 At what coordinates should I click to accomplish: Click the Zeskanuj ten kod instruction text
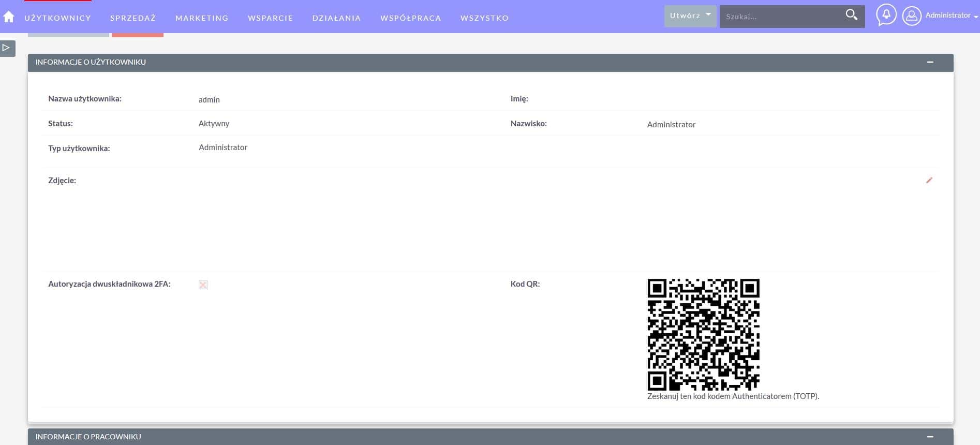click(733, 396)
